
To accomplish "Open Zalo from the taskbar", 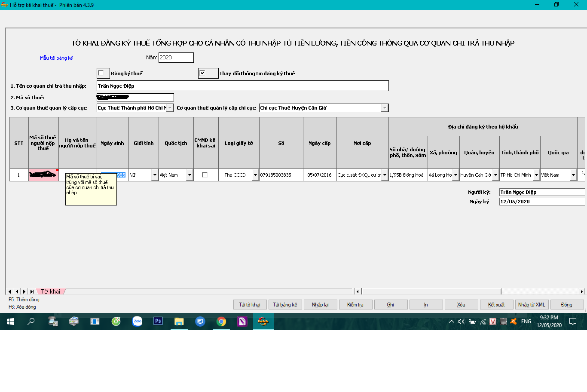I will 137,321.
